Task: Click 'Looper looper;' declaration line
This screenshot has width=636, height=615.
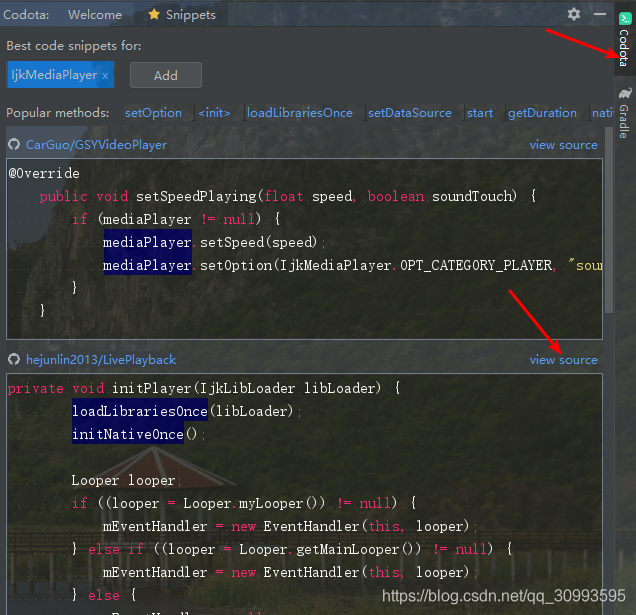Action: (126, 480)
